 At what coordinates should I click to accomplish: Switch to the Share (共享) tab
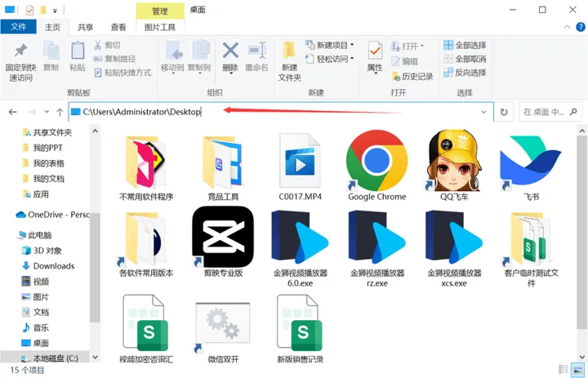click(86, 27)
